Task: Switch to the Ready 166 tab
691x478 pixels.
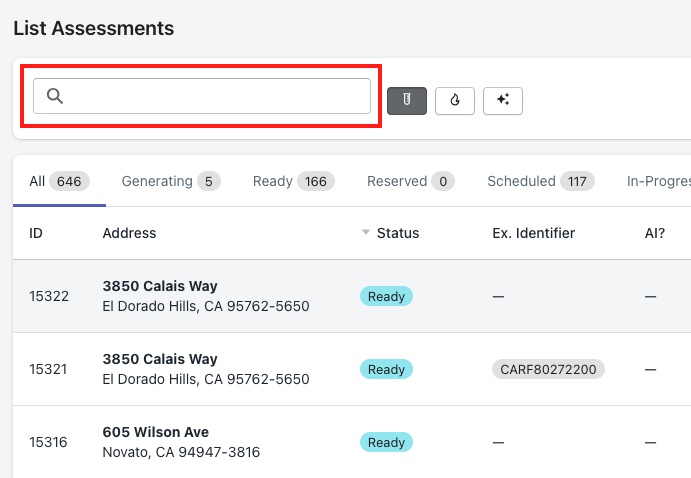Action: click(293, 181)
